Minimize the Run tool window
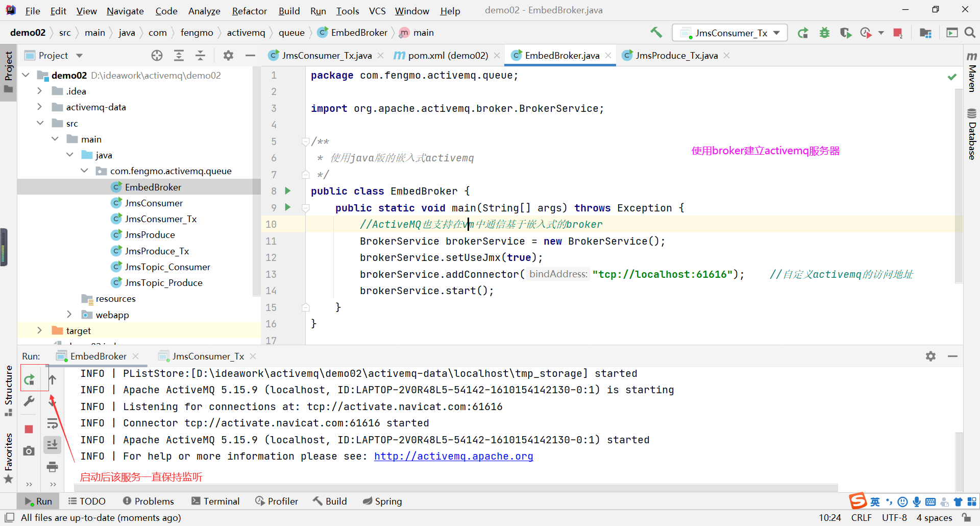 click(x=952, y=356)
